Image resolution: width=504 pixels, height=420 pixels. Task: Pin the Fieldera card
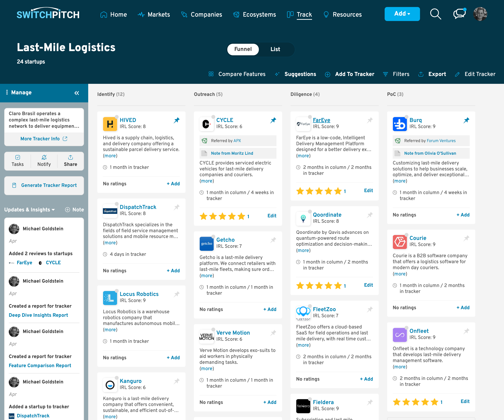[370, 402]
